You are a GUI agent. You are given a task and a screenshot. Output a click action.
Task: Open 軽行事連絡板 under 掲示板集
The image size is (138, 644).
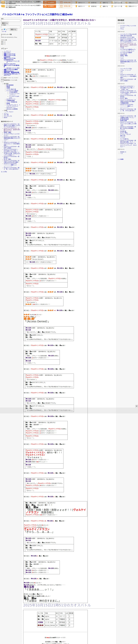coord(10,85)
